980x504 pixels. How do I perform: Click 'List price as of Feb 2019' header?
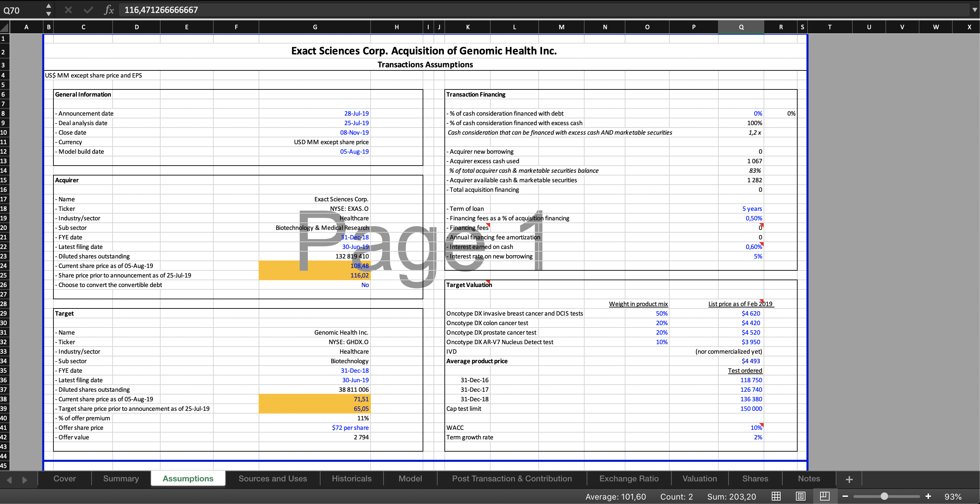pyautogui.click(x=740, y=304)
